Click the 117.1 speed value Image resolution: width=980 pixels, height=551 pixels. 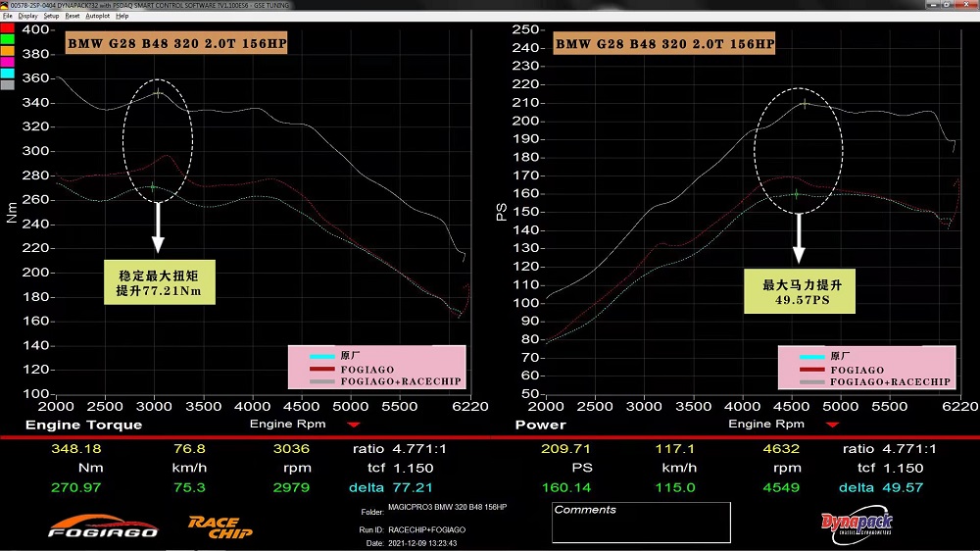675,449
